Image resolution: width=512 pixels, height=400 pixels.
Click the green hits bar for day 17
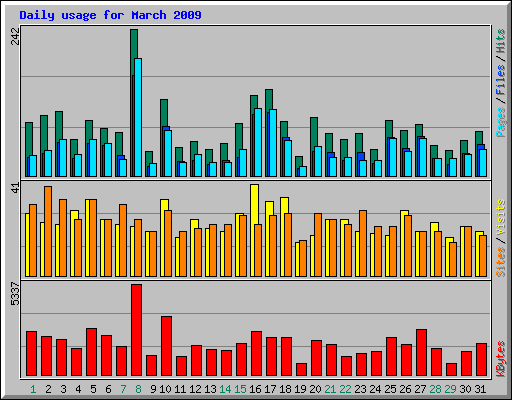click(x=269, y=100)
